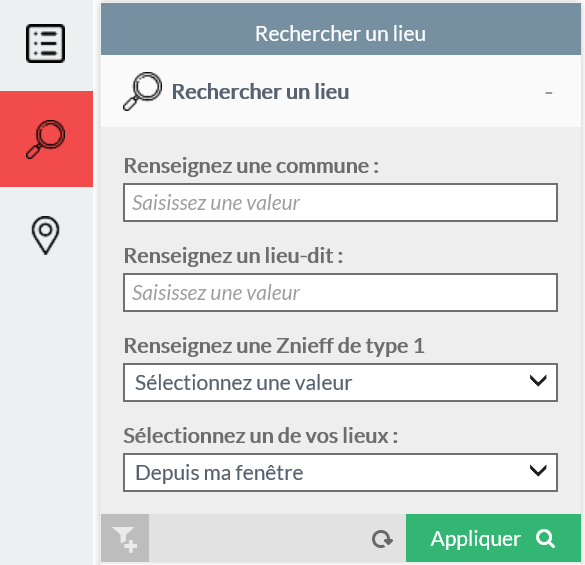This screenshot has height=565, width=585.
Task: Click the magnifier icon beside section title
Action: click(x=143, y=91)
